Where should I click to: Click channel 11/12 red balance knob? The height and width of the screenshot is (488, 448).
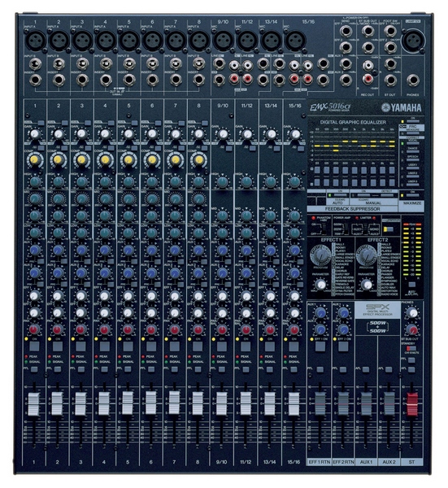click(x=246, y=329)
